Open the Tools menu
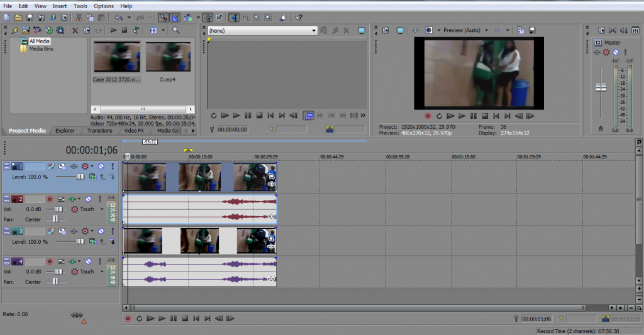This screenshot has height=335, width=644. (x=80, y=6)
